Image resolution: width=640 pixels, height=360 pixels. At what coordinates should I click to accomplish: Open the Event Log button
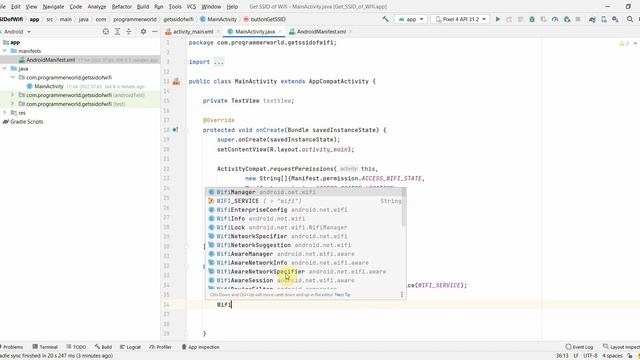click(579, 347)
